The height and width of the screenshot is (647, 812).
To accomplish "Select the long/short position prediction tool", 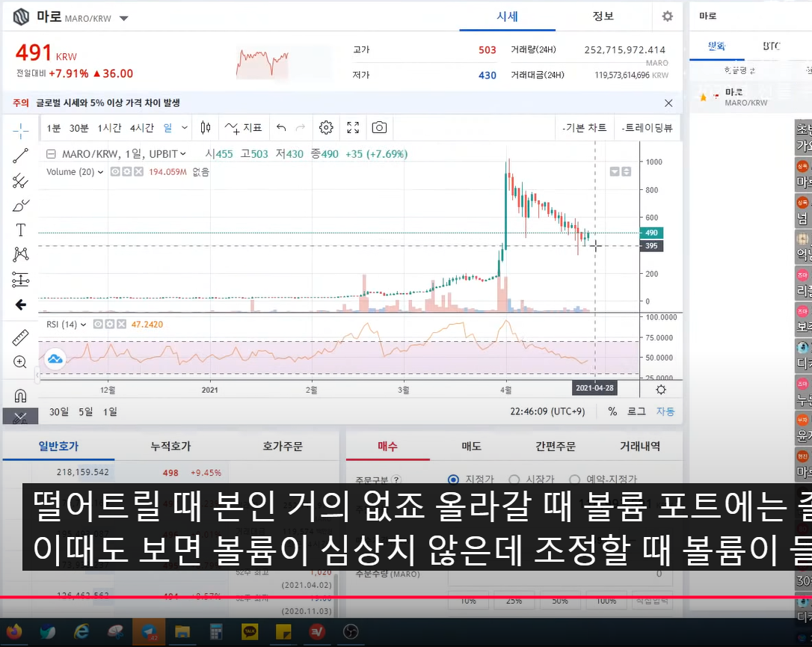I will tap(21, 280).
